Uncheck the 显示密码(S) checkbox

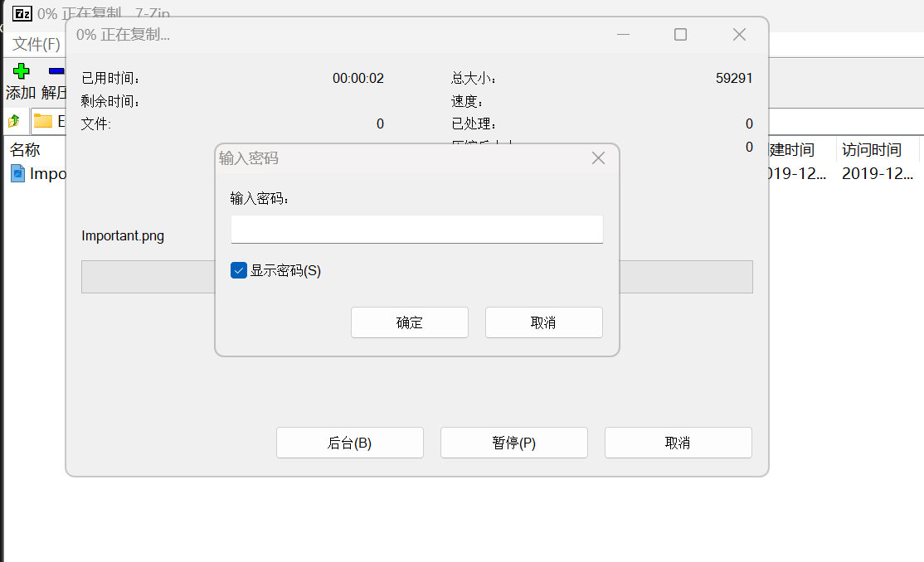pyautogui.click(x=239, y=270)
